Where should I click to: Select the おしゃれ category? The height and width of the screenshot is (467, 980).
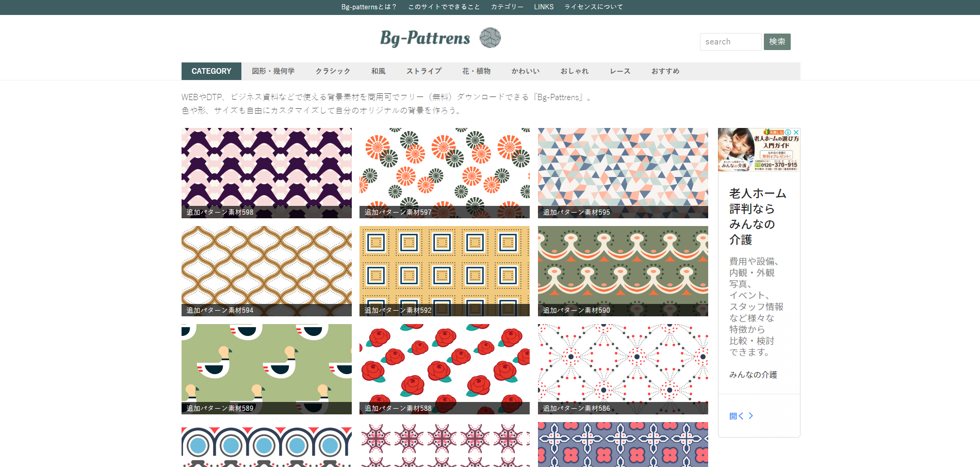pyautogui.click(x=575, y=71)
